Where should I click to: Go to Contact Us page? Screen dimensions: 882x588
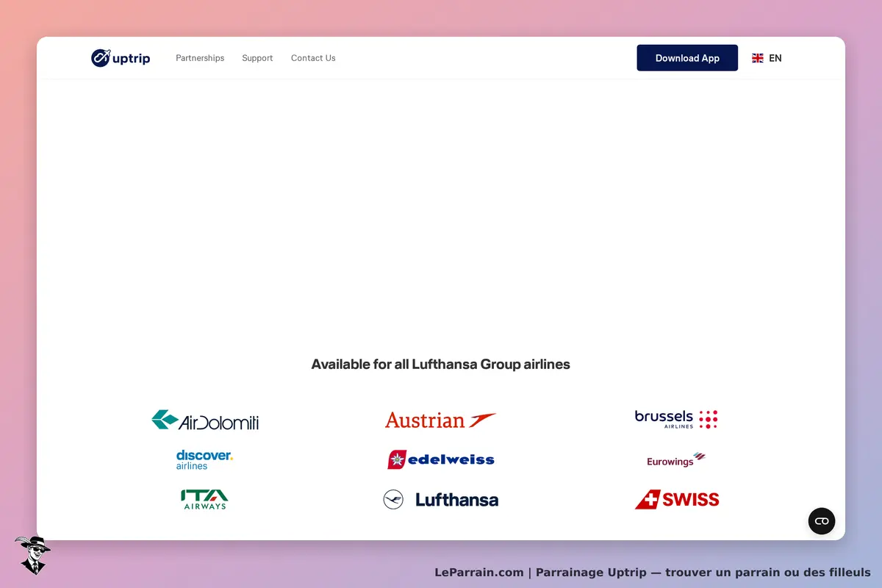pyautogui.click(x=313, y=58)
